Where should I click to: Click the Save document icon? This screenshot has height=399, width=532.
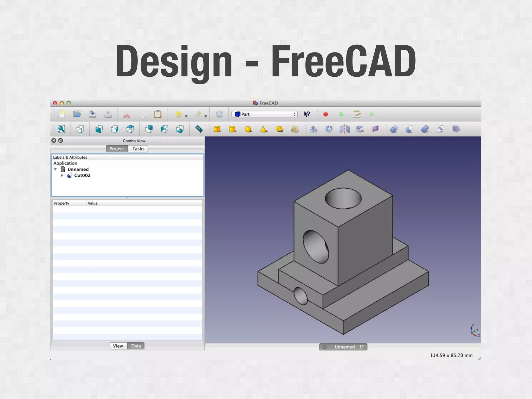tap(92, 114)
